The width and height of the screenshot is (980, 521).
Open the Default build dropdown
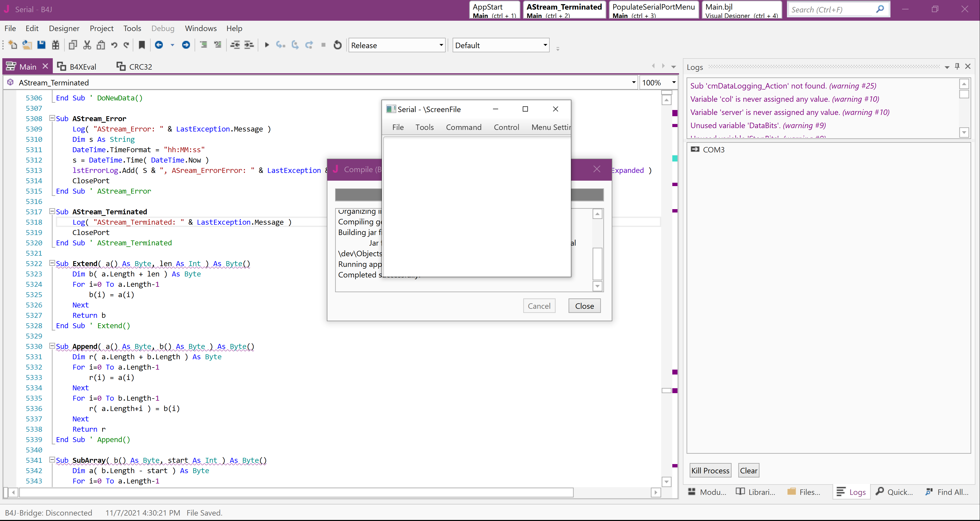[x=545, y=45]
